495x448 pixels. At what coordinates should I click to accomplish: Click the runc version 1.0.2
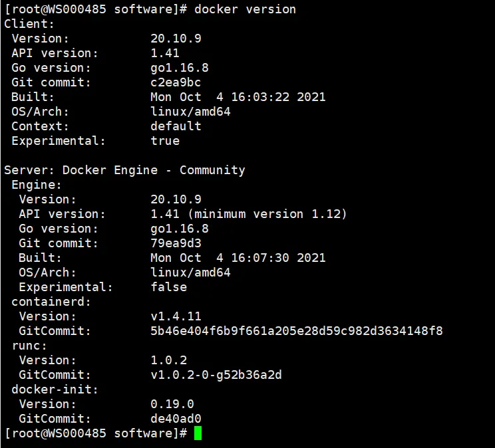[168, 360]
